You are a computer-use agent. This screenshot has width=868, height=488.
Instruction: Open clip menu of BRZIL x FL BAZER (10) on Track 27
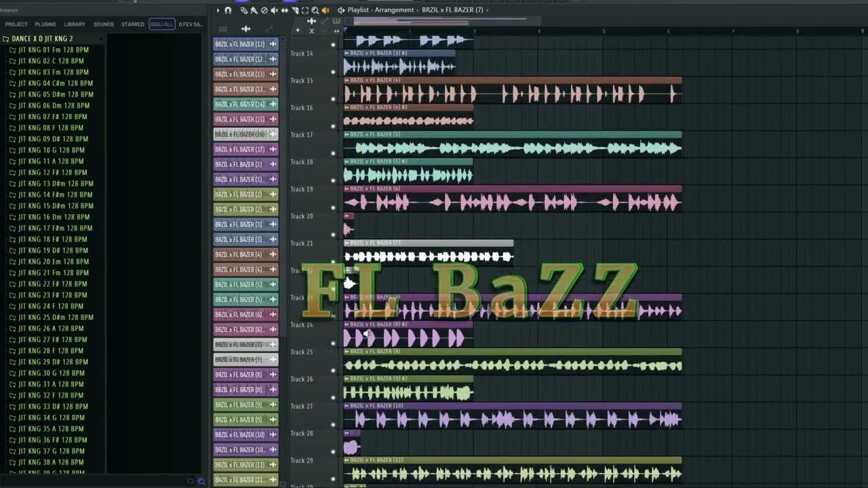[347, 405]
